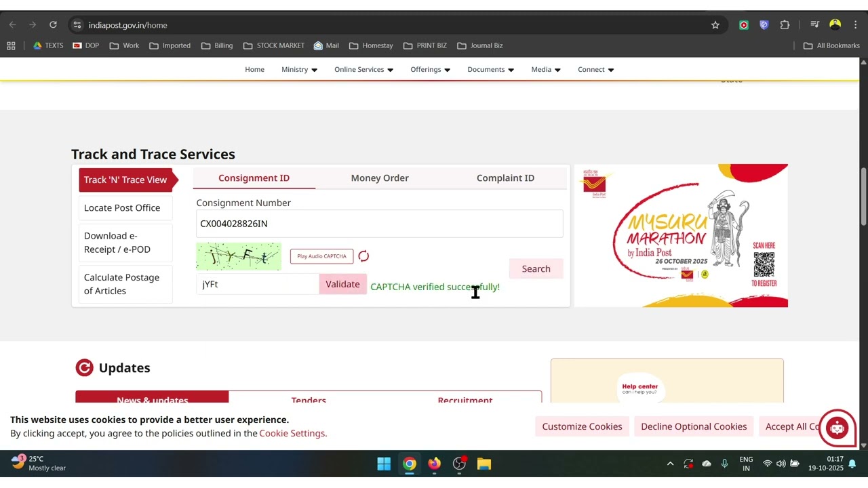Open the chatbot assistant icon
The height and width of the screenshot is (488, 868).
[x=837, y=428]
